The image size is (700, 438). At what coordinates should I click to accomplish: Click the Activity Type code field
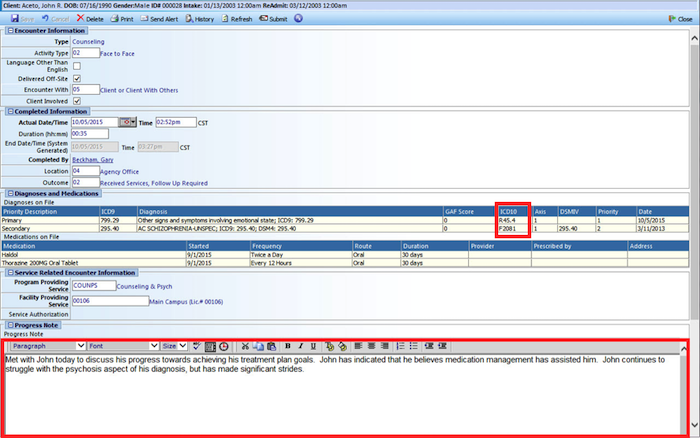86,53
